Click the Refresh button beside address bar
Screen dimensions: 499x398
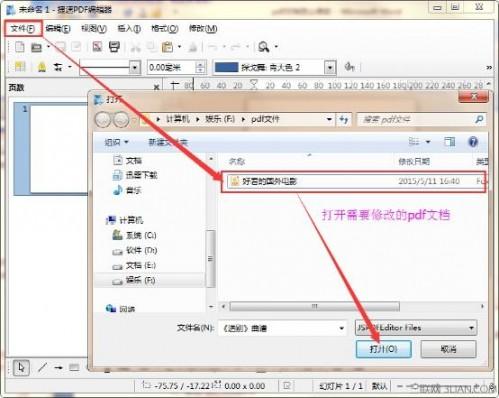344,120
